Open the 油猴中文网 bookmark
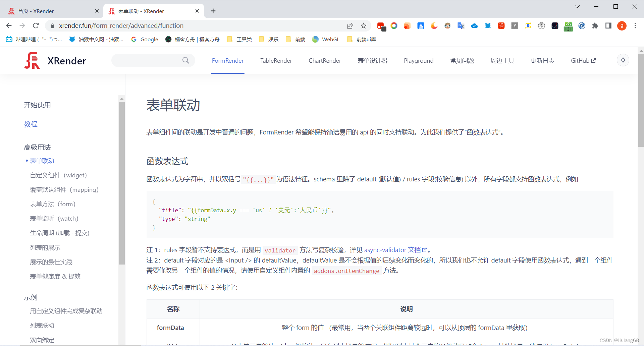Viewport: 644px width, 346px height. [96, 39]
